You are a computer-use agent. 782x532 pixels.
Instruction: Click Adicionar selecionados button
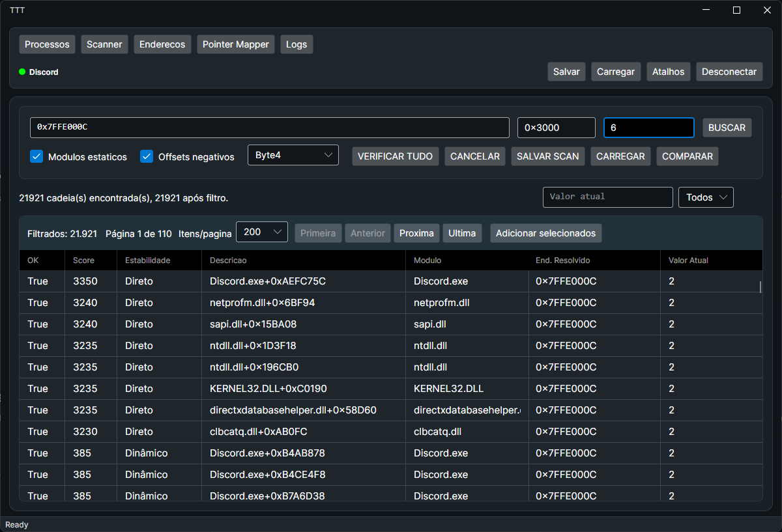point(545,233)
